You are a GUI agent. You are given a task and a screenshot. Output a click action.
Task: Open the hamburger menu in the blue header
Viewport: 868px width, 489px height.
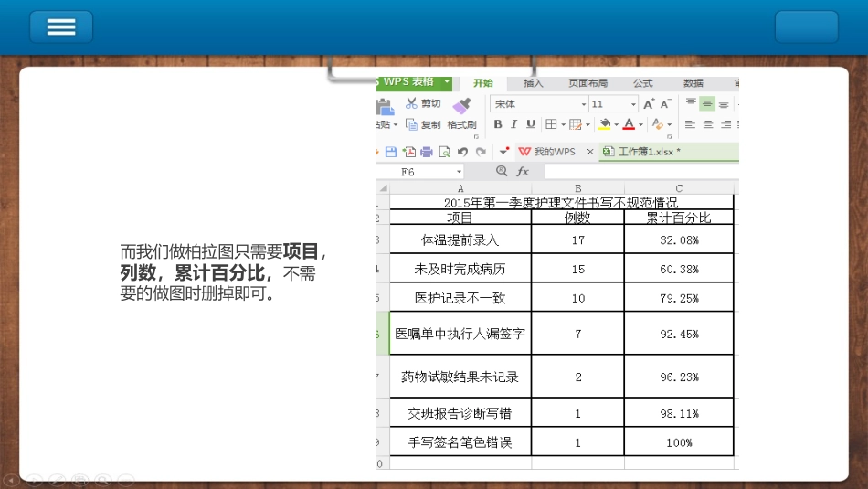pos(61,27)
